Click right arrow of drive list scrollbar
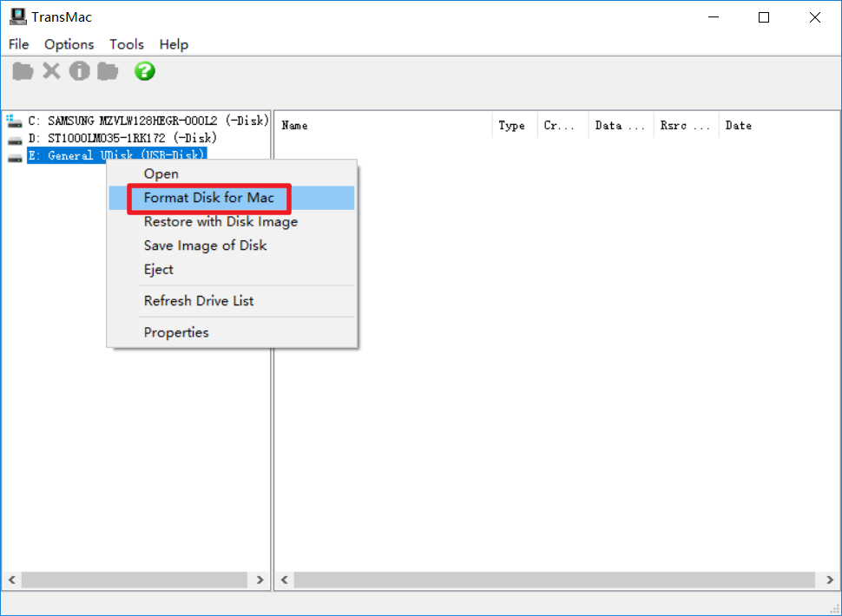Image resolution: width=842 pixels, height=616 pixels. [x=260, y=580]
